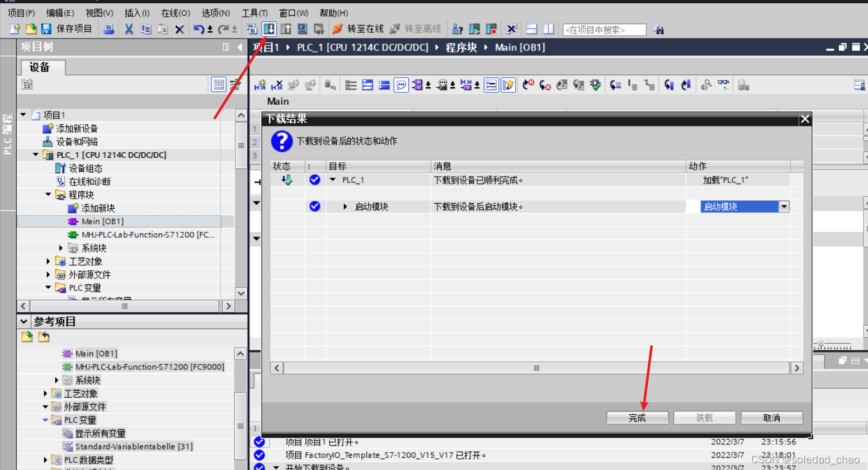Split the editor vertically
This screenshot has width=868, height=470.
[549, 29]
